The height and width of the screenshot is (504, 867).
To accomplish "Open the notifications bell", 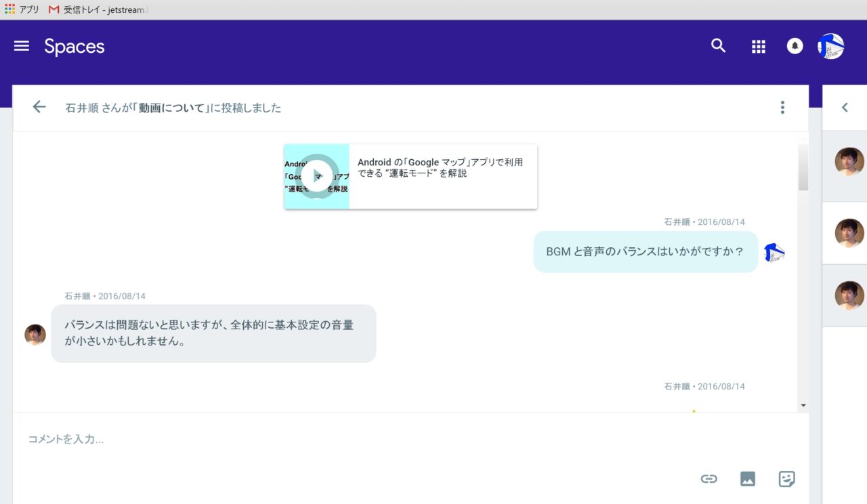I will [795, 46].
